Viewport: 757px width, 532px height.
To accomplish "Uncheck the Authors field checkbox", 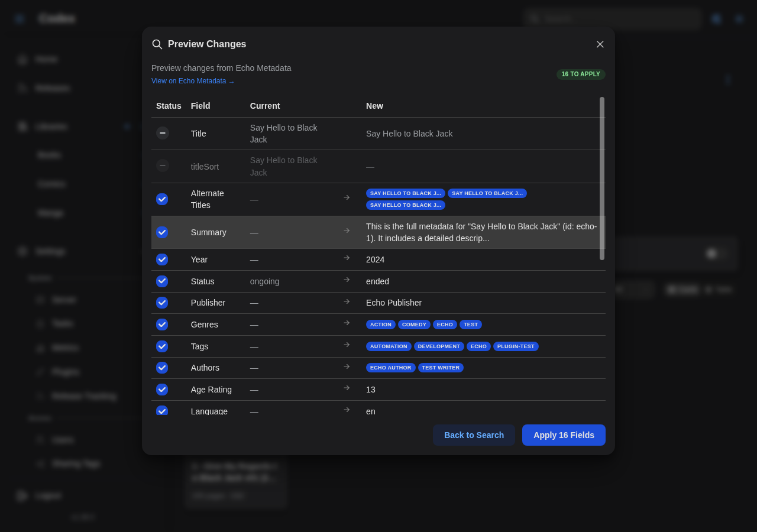I will [x=162, y=368].
